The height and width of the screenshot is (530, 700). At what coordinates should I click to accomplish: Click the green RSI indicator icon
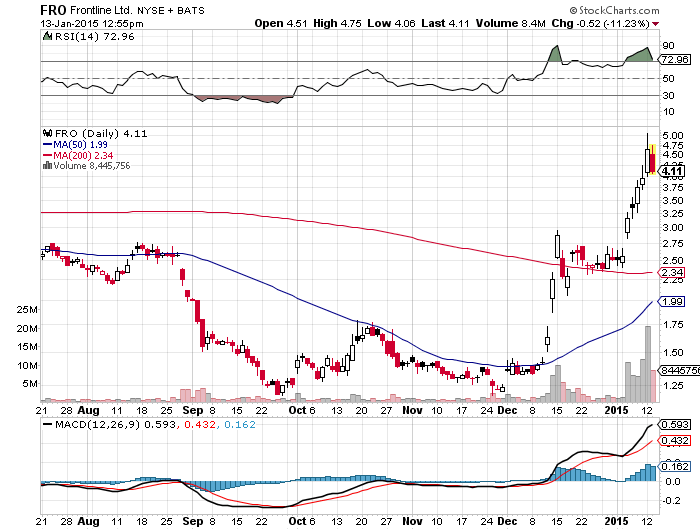click(47, 36)
